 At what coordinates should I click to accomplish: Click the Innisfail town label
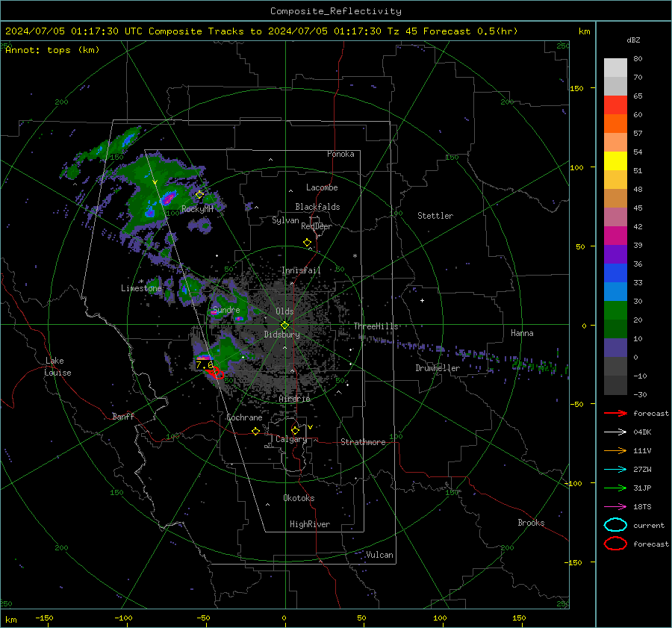[301, 270]
